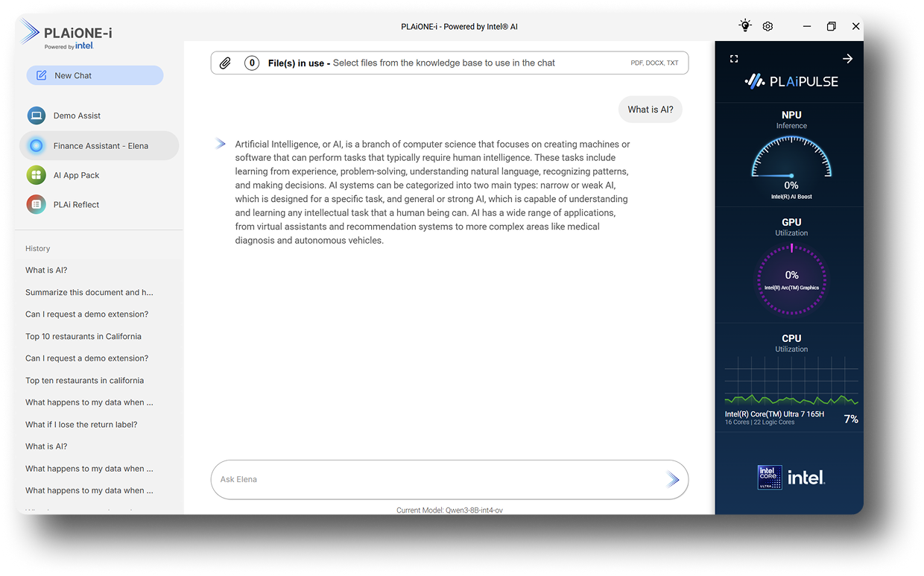Click the AI App Pack green grid icon
The width and height of the screenshot is (924, 576).
[36, 175]
